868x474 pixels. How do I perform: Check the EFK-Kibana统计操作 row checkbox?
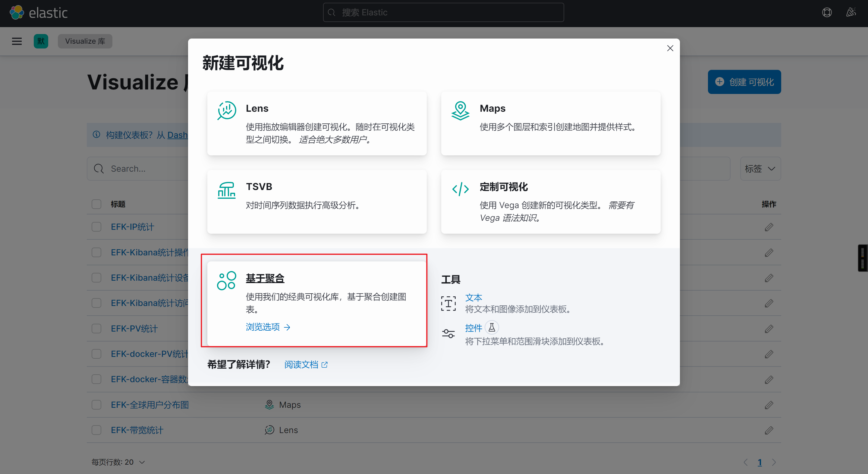point(96,252)
